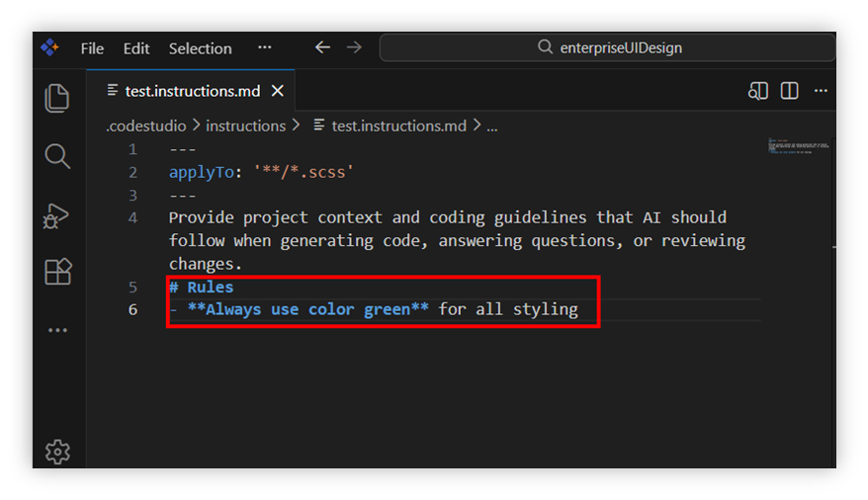Split the editor to the right

[x=789, y=91]
